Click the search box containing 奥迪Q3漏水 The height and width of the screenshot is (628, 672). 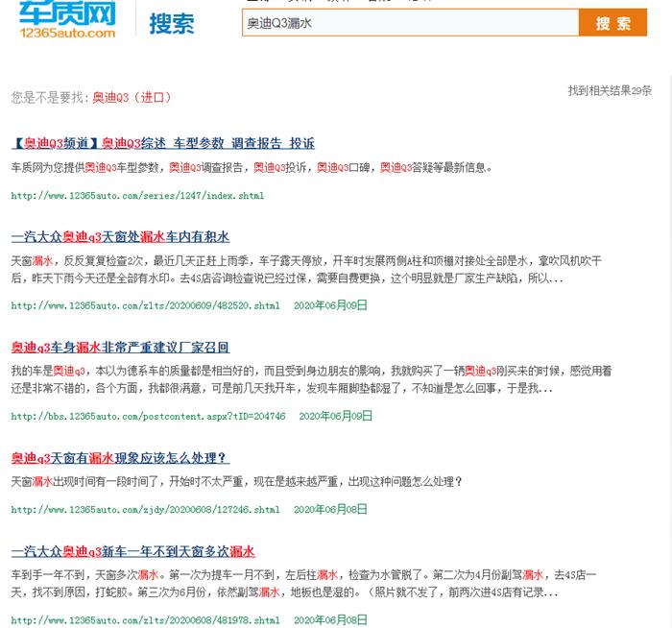410,23
